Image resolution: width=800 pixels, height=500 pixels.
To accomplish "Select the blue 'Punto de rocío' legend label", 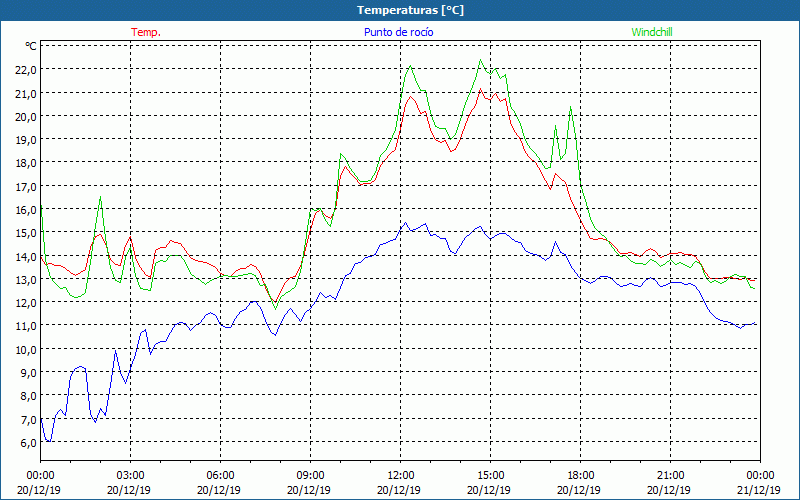I will pyautogui.click(x=398, y=32).
